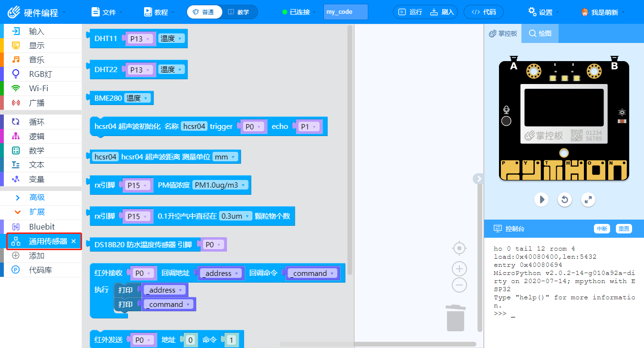644x348 pixels.
Task: Reset the simulator with the reload icon
Action: pos(565,199)
